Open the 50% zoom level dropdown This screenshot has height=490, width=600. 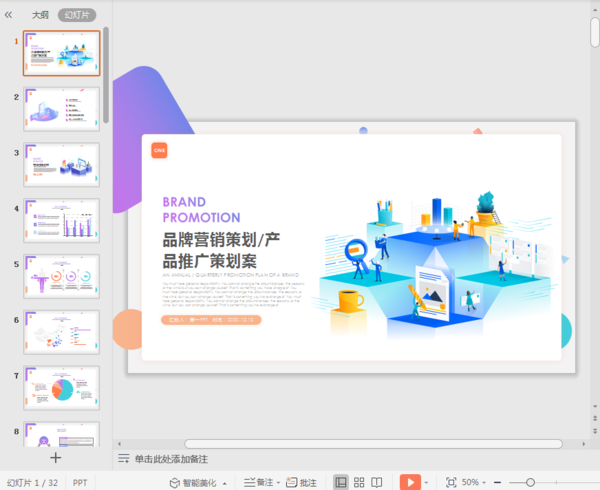pyautogui.click(x=473, y=482)
